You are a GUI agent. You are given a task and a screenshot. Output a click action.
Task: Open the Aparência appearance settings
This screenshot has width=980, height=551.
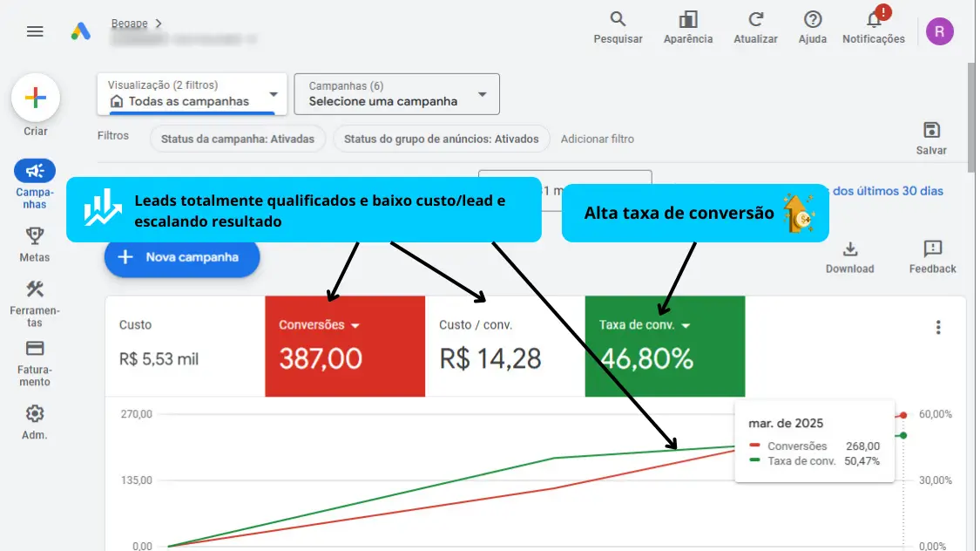pos(687,27)
